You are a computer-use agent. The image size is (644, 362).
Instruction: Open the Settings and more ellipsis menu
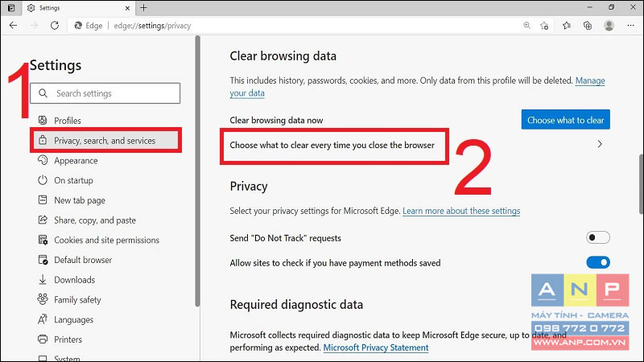point(631,26)
